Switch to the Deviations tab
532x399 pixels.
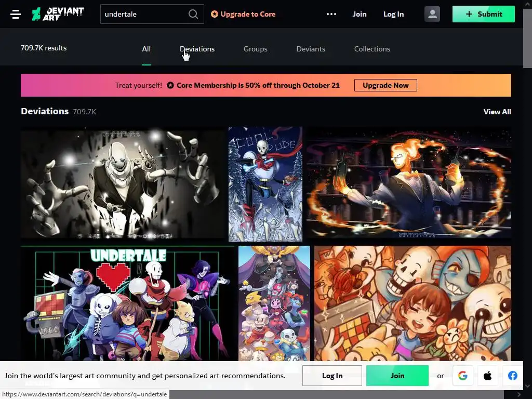[x=197, y=49]
